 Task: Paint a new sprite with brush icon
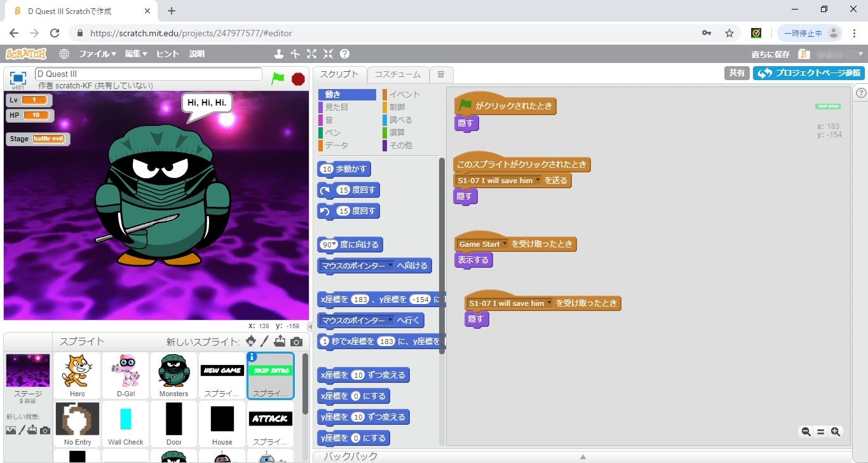point(265,342)
